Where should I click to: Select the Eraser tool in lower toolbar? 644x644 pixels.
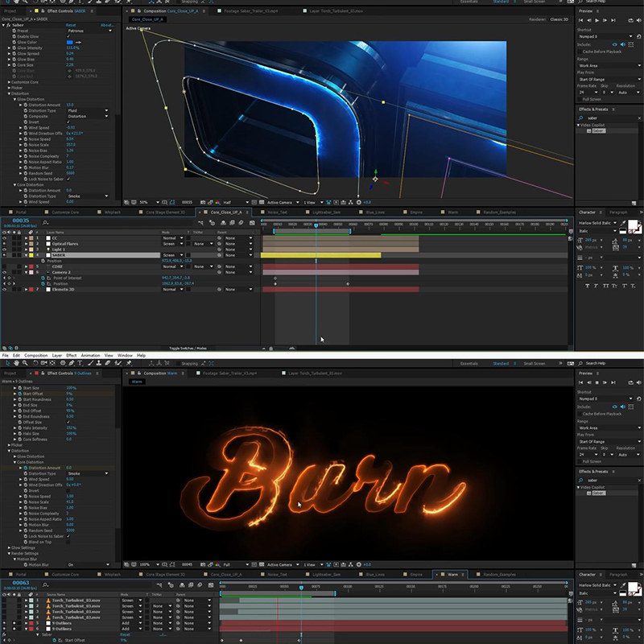coord(108,363)
